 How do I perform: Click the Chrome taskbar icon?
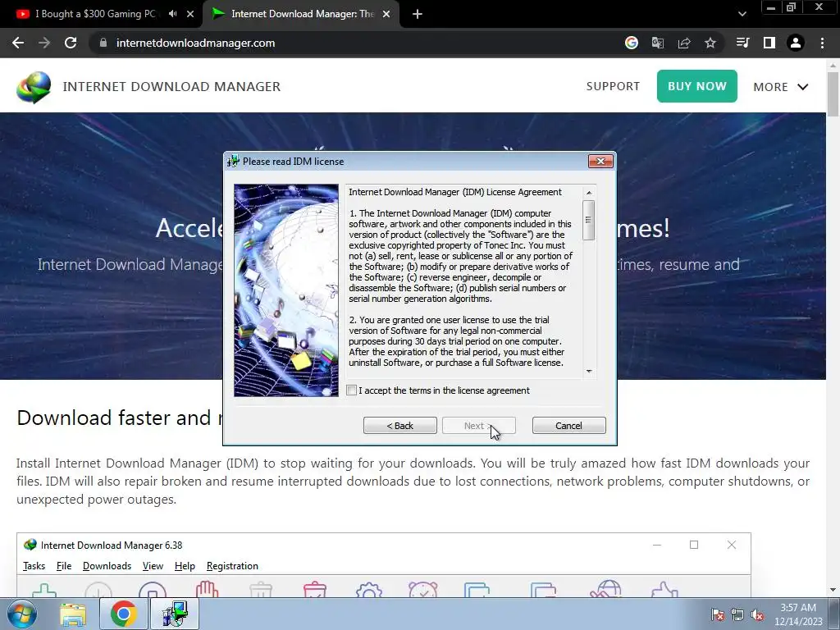coord(123,614)
